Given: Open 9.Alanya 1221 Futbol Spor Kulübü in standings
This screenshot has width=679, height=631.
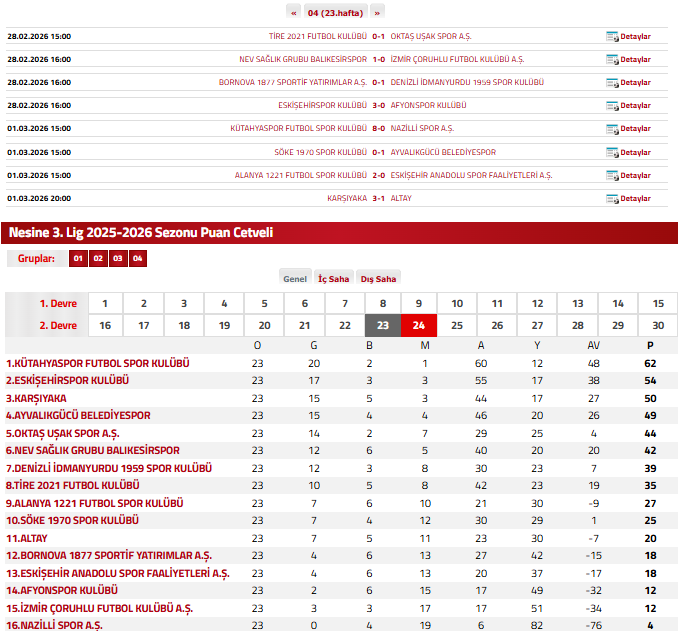Looking at the screenshot, I should (95, 504).
